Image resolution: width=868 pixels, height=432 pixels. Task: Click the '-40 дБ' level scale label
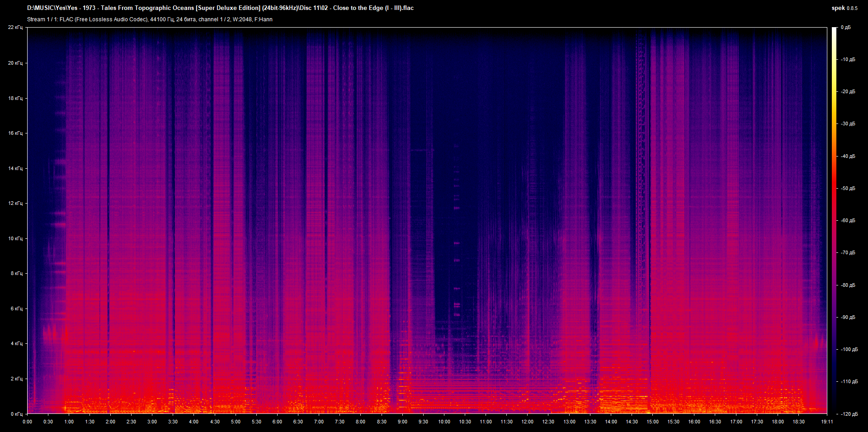(848, 157)
